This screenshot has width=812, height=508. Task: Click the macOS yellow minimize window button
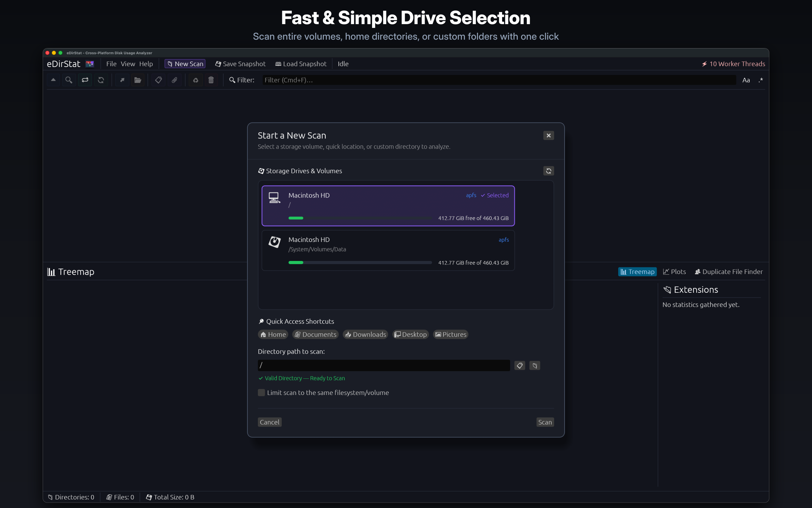tap(54, 53)
